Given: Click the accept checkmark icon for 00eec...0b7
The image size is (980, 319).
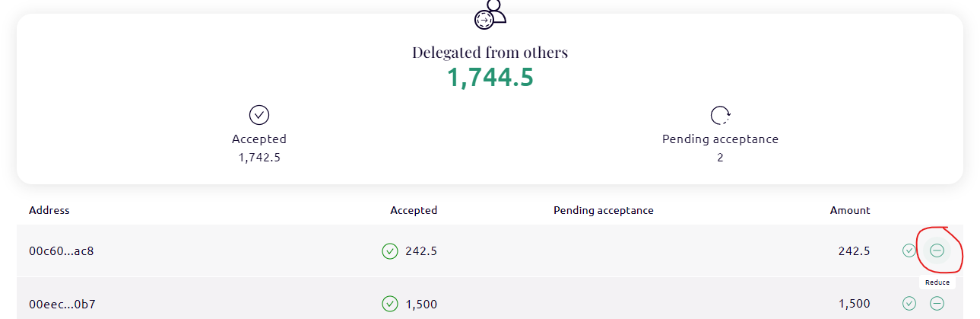Looking at the screenshot, I should (x=909, y=303).
